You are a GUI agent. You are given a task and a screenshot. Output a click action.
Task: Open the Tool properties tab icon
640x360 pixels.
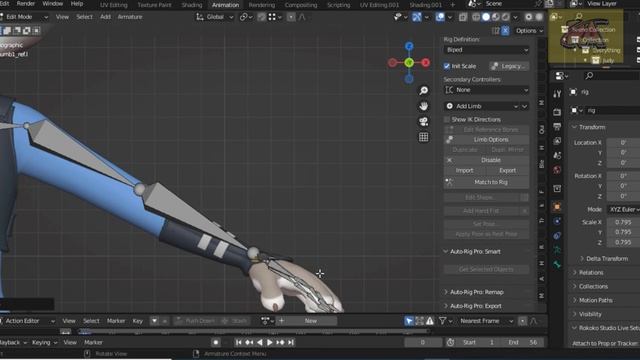tap(557, 94)
